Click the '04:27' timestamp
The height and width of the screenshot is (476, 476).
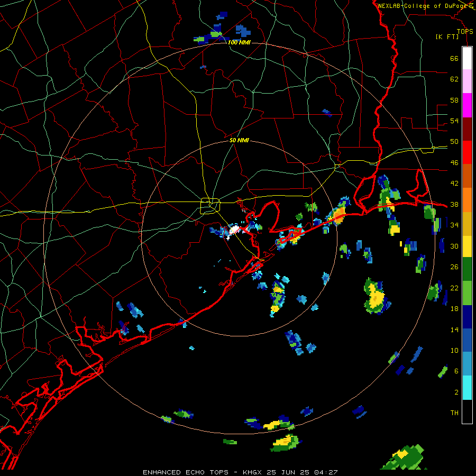326,472
